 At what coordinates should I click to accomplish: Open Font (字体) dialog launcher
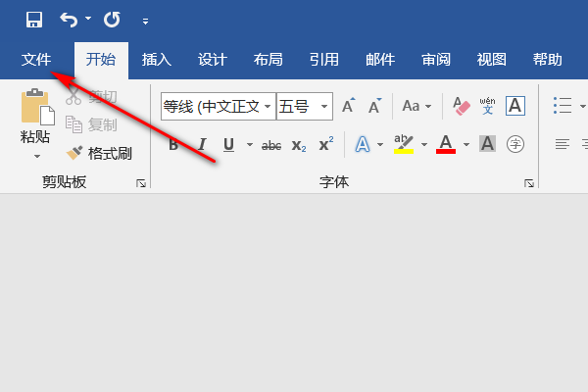coord(529,183)
